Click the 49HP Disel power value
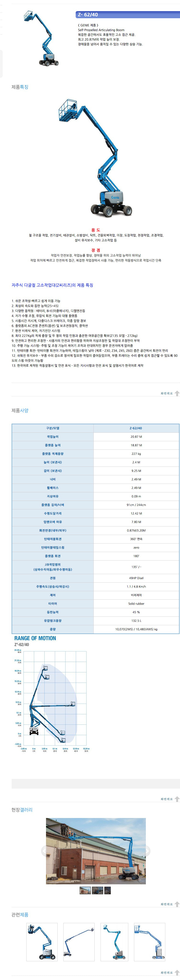180x980 pixels. pyautogui.click(x=136, y=578)
